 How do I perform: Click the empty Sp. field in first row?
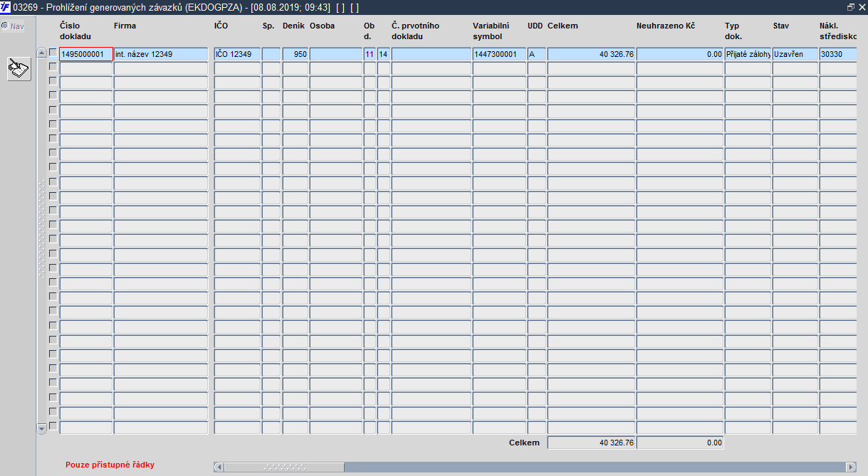click(271, 54)
